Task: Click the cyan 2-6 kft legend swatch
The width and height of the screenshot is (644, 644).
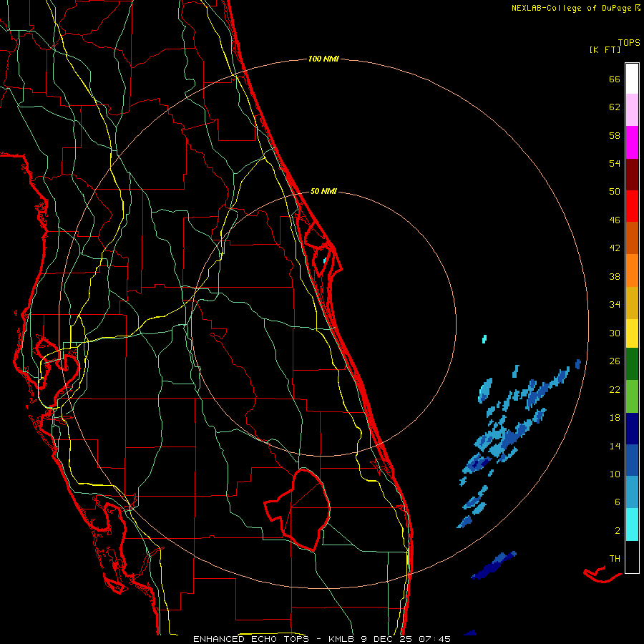Action: [x=632, y=525]
